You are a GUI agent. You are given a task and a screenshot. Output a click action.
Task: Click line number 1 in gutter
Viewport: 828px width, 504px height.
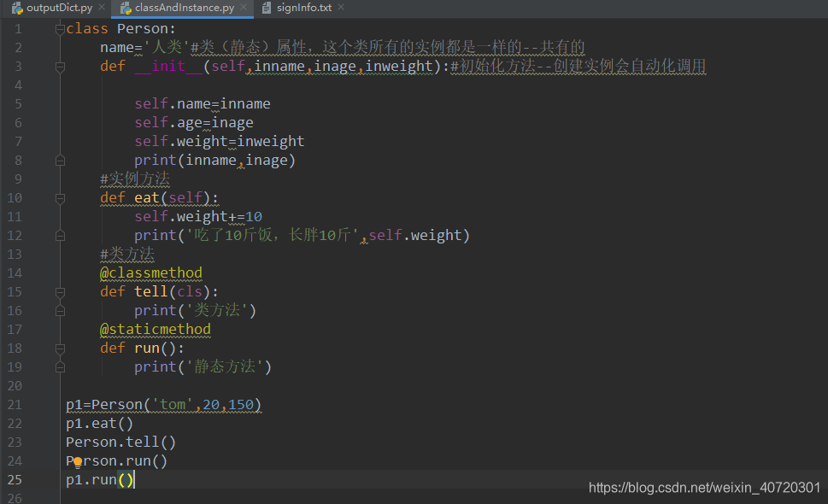[x=18, y=28]
